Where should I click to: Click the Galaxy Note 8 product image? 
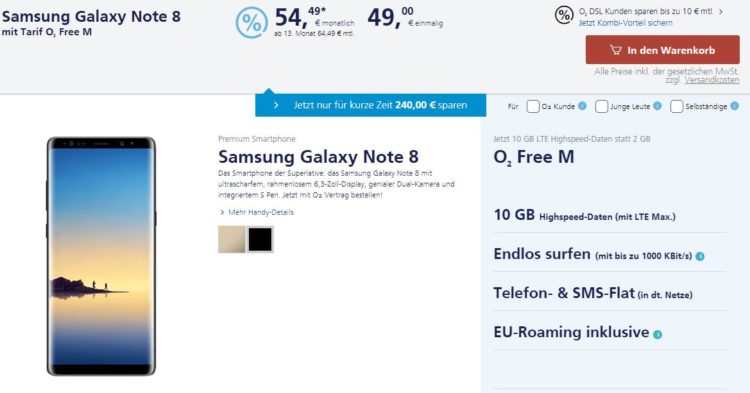coord(101,256)
